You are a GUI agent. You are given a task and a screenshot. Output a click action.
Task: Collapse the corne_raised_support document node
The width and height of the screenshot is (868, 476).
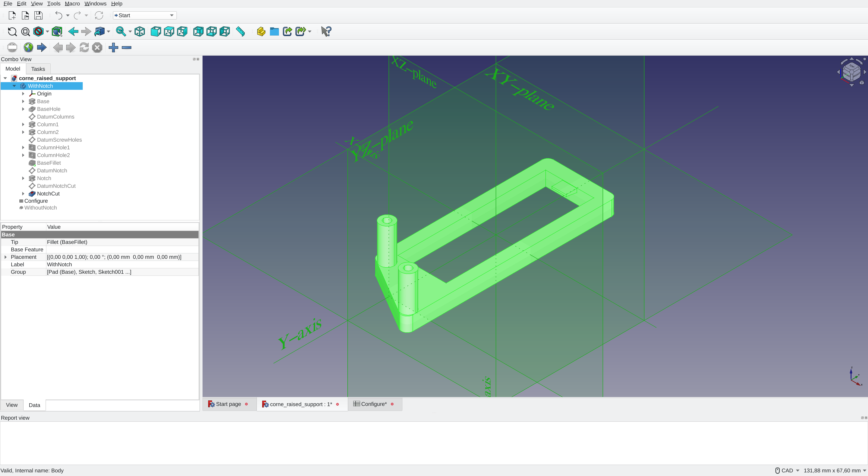coord(5,78)
